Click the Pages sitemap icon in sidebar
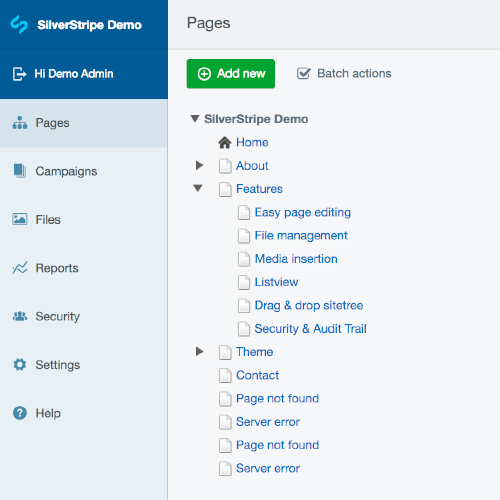This screenshot has height=500, width=500. (x=20, y=123)
